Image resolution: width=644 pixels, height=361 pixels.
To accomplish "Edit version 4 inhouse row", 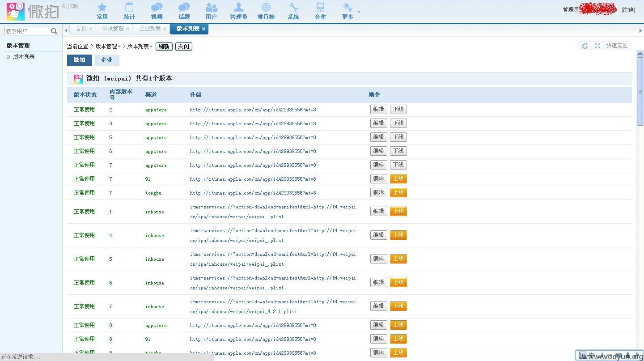I will pos(379,235).
